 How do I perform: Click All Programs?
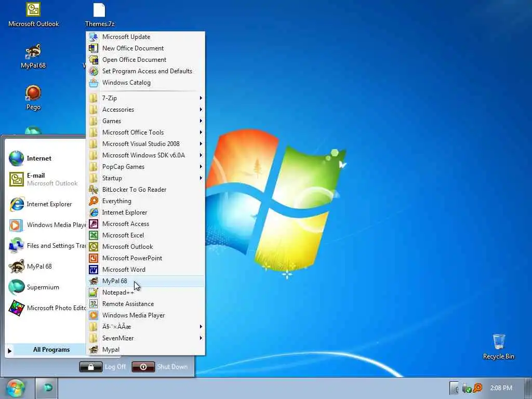coord(46,350)
